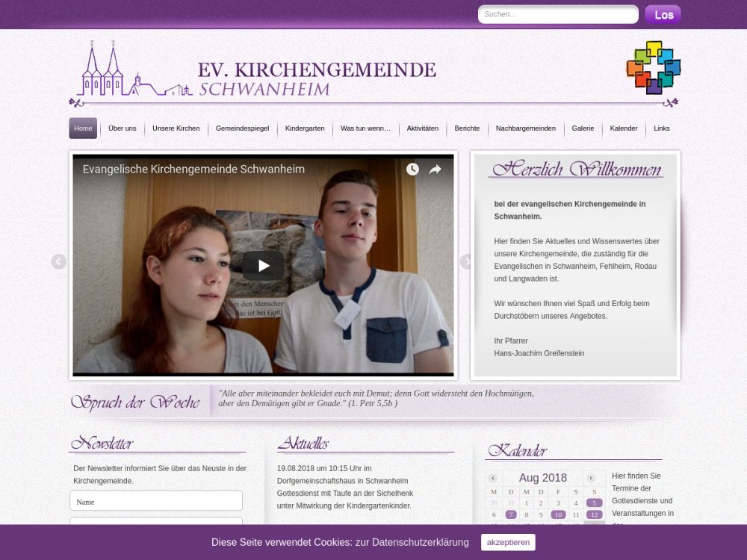Open the Kindergarten menu item
This screenshot has width=747, height=560.
[x=305, y=128]
